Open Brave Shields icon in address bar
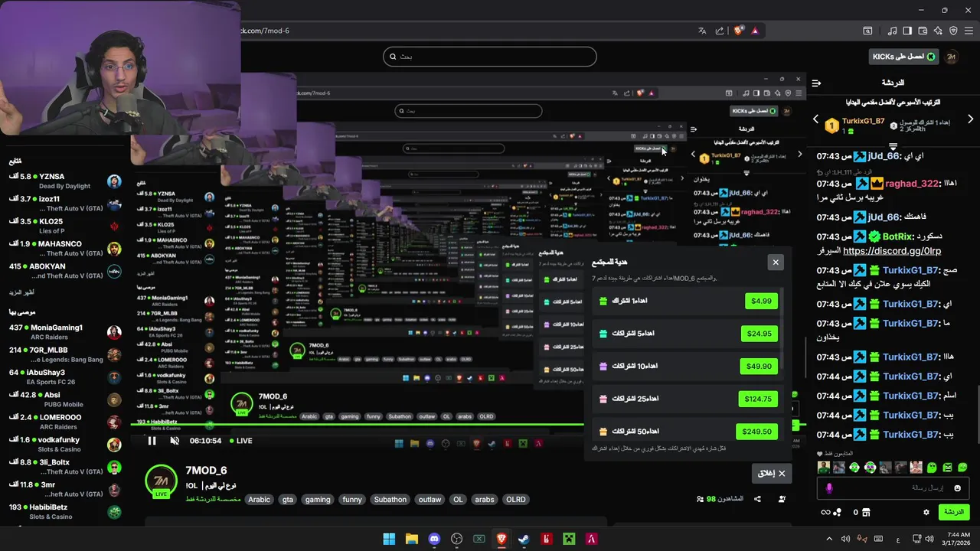The image size is (980, 551). pos(738,31)
